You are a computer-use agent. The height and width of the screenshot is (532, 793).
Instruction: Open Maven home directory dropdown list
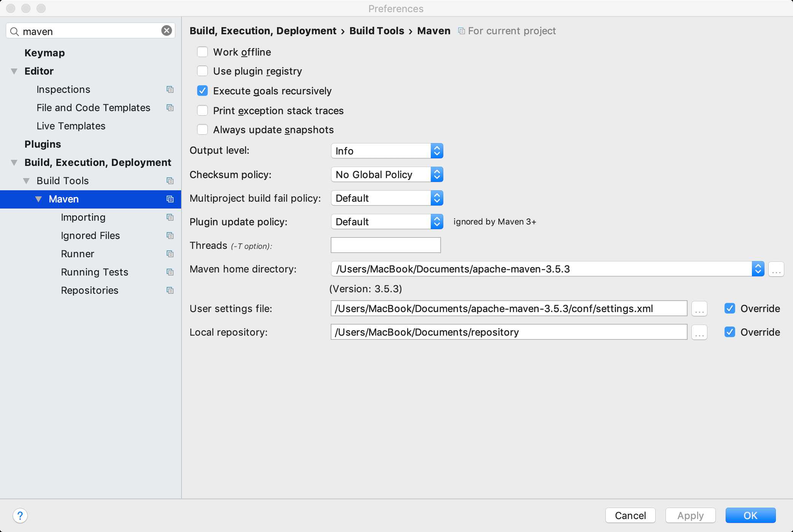[x=758, y=269]
